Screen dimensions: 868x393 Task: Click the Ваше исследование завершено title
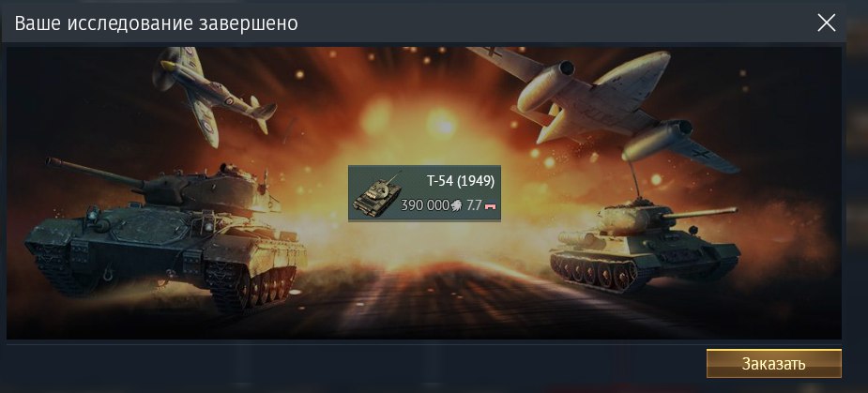point(156,23)
